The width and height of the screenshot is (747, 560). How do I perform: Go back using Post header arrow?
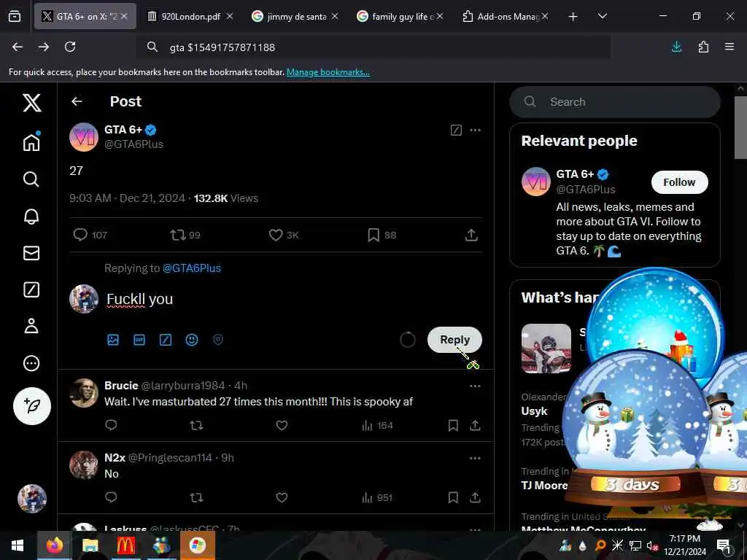(x=77, y=101)
